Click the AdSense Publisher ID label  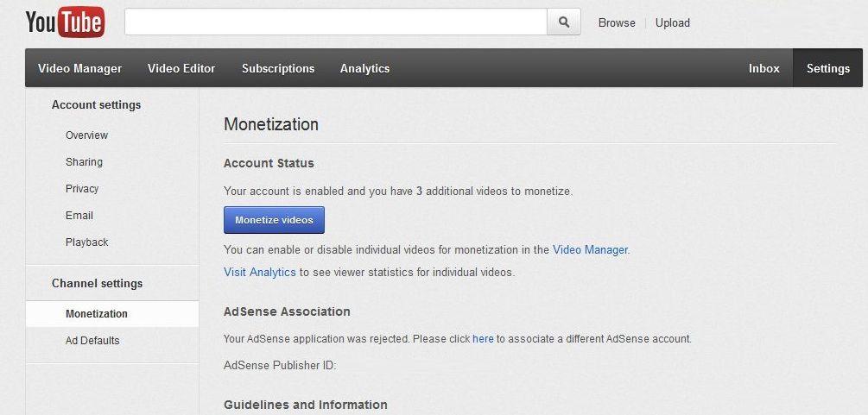pos(280,365)
